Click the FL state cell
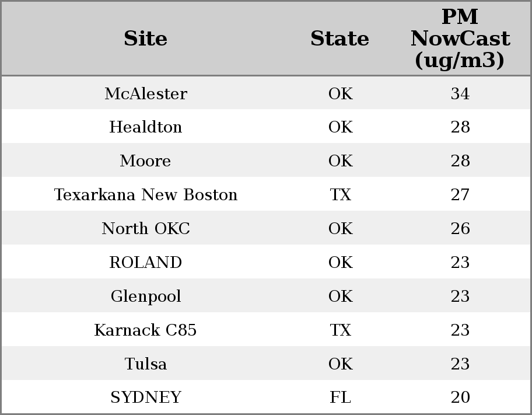The width and height of the screenshot is (532, 415). 340,397
